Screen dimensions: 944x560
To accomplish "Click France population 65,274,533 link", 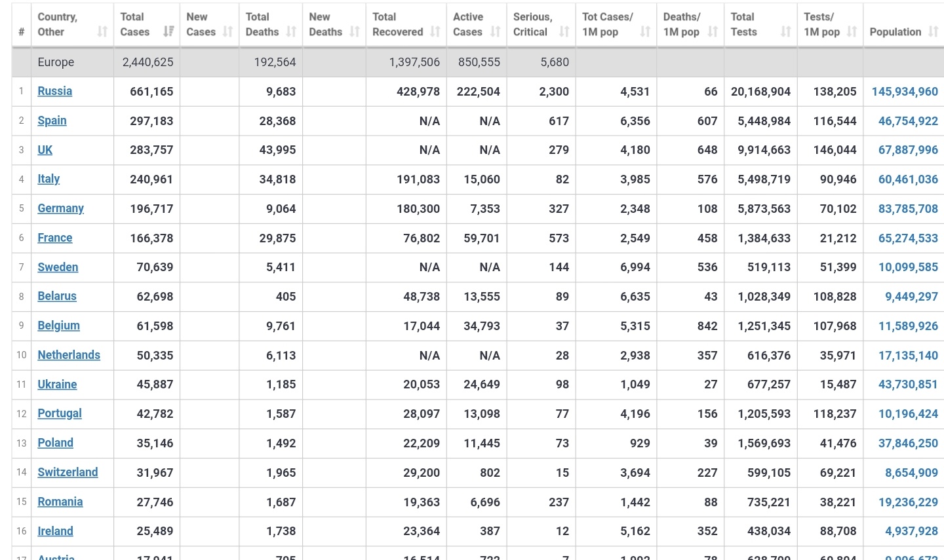I will (908, 238).
